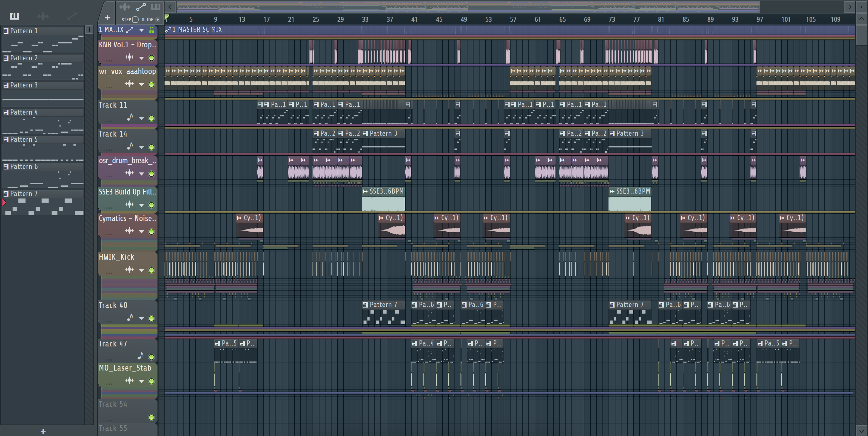
Task: Open the dropdown arrow on the wr_vox_aaahloop track
Action: pyautogui.click(x=142, y=85)
